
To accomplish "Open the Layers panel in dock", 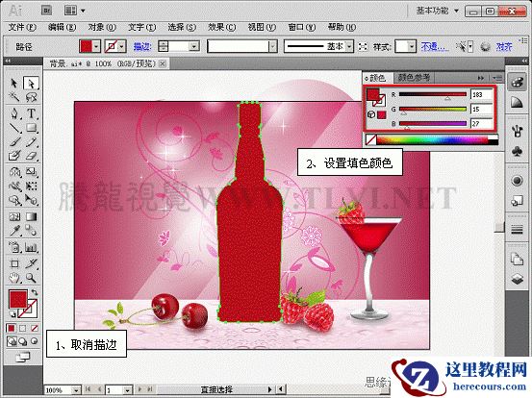I will [x=517, y=279].
